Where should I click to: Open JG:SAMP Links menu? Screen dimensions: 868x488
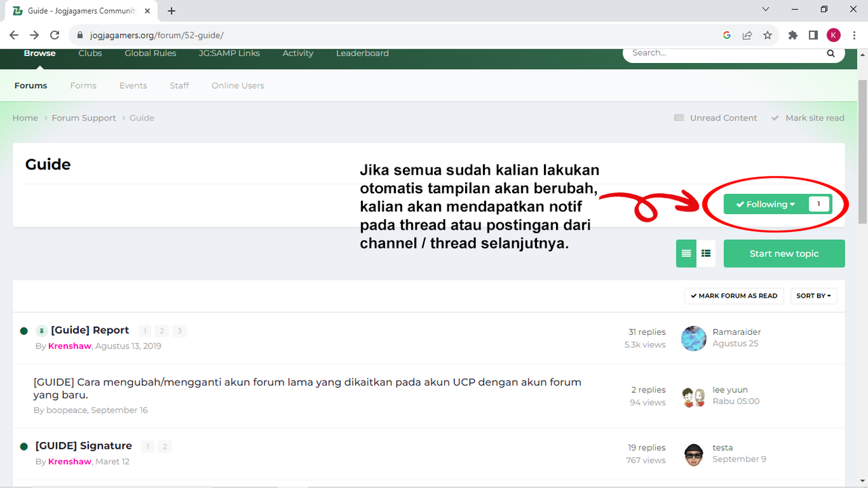point(229,53)
